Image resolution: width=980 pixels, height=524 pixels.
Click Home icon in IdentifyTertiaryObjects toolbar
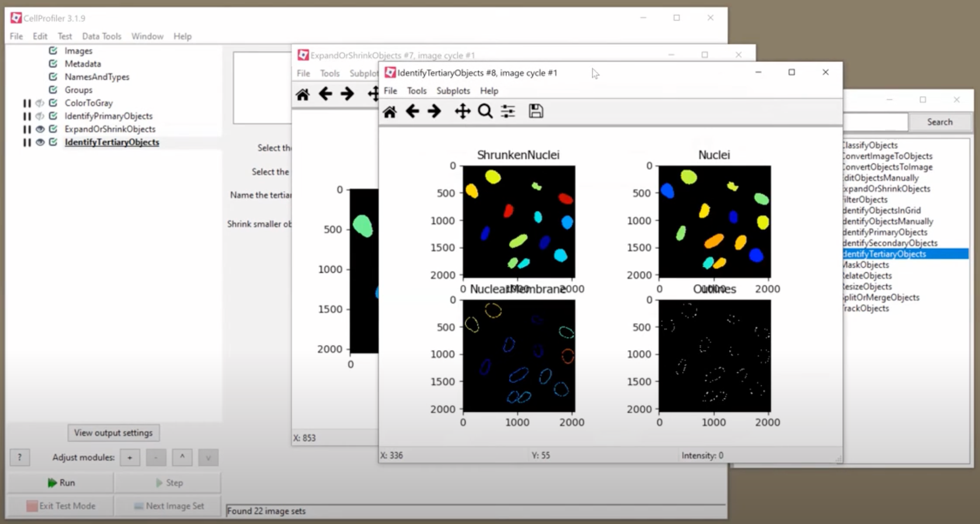coord(390,112)
